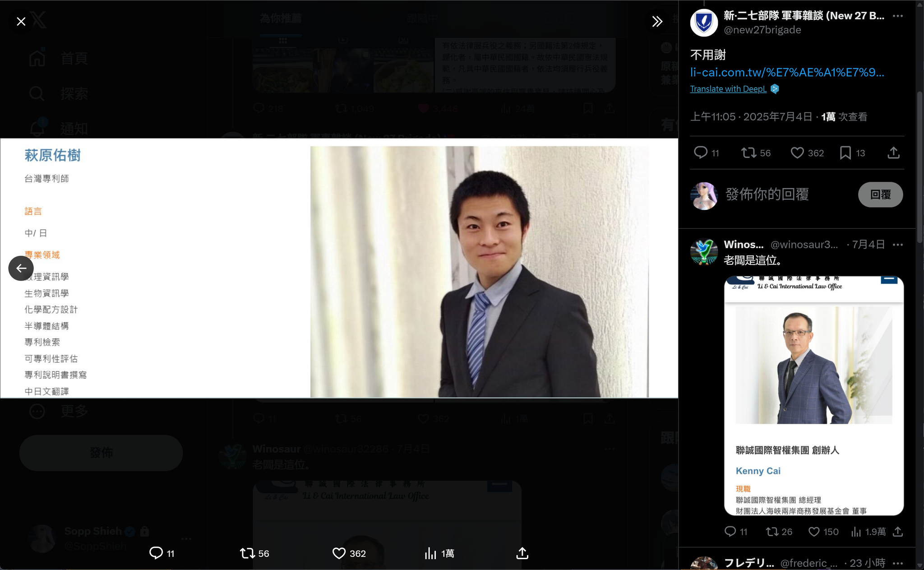Click the name 萩原佑樹 in image
This screenshot has width=924, height=570.
(x=52, y=155)
